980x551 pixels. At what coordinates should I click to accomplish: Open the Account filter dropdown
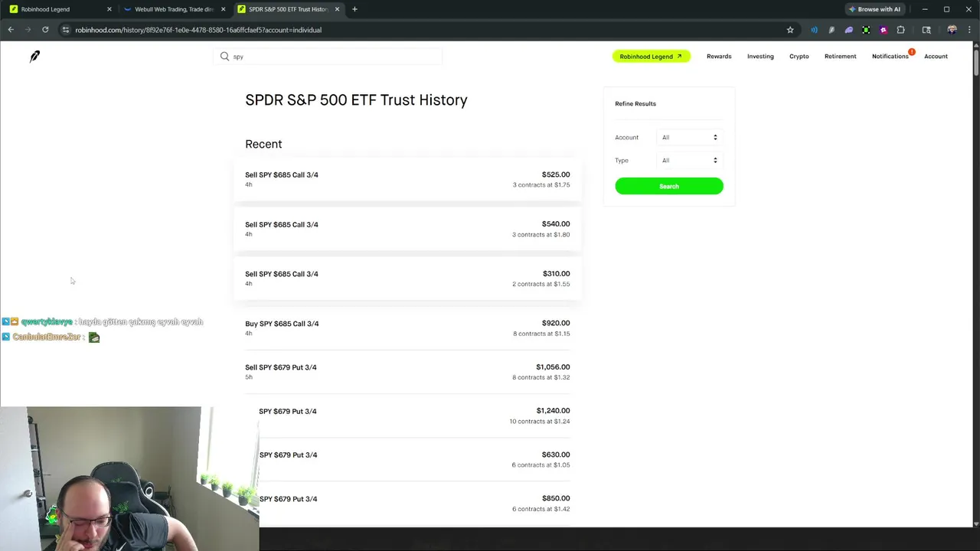[x=690, y=137]
